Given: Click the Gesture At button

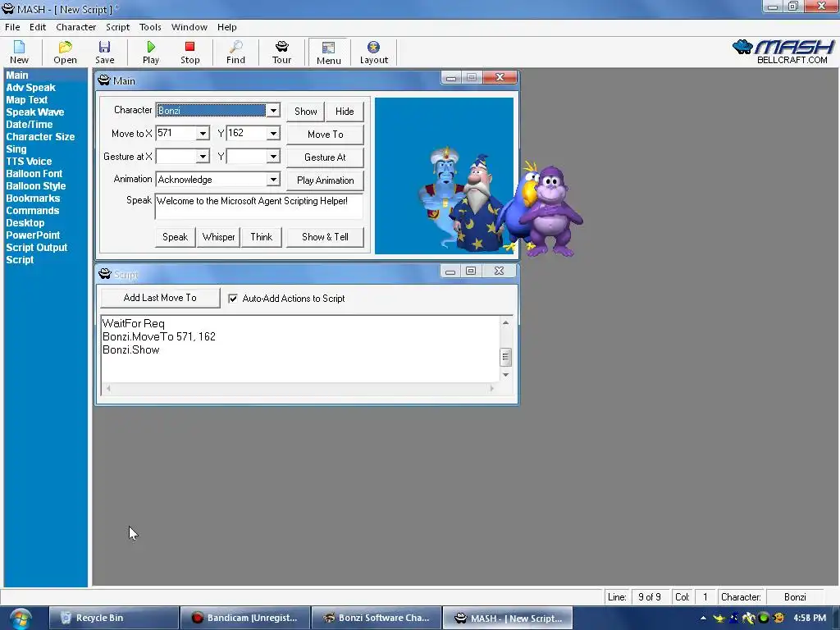Looking at the screenshot, I should pos(325,157).
